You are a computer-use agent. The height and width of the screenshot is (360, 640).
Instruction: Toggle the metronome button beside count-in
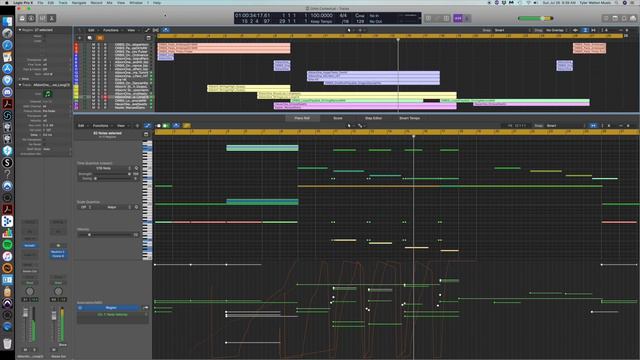pyautogui.click(x=467, y=18)
